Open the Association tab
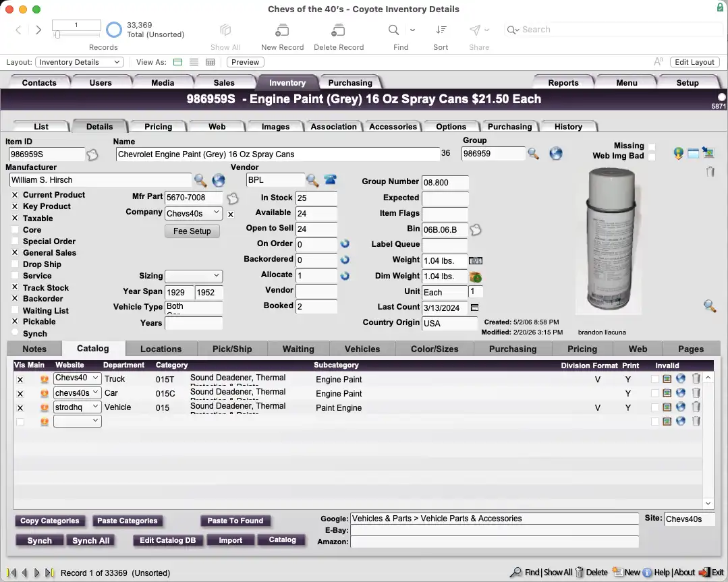Screen dimensions: 728x582 (333, 127)
